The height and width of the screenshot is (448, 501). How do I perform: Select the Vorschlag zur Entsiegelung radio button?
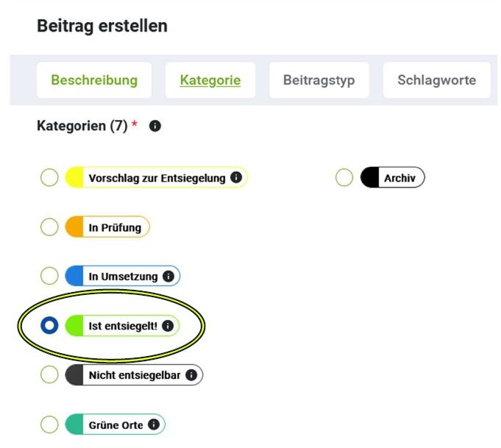click(x=49, y=177)
